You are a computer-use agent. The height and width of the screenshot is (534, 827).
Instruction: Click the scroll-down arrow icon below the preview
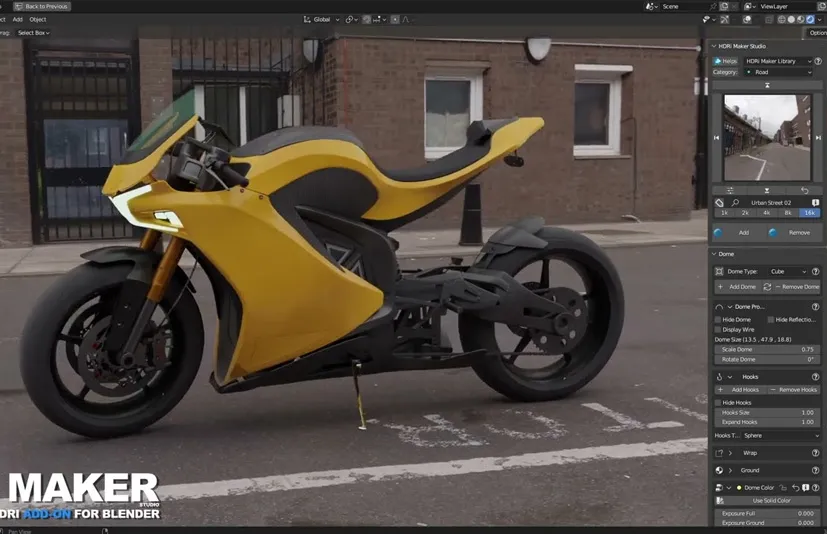[x=767, y=190]
